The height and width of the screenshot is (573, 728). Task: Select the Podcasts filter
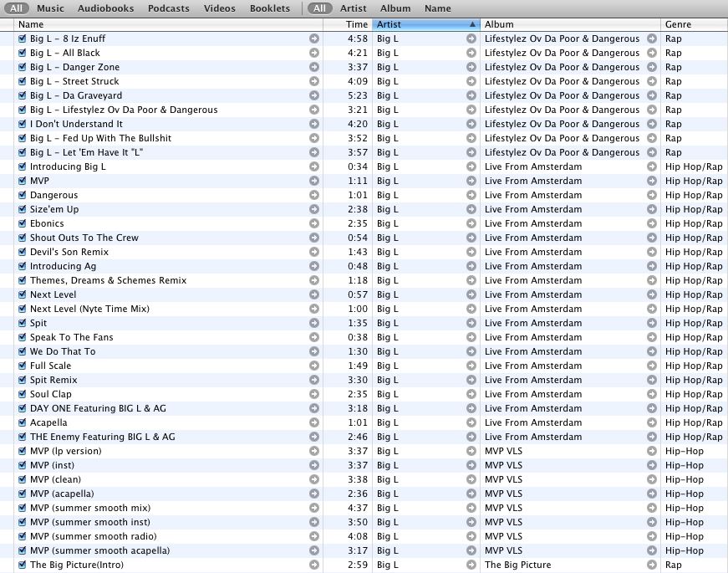(x=169, y=8)
